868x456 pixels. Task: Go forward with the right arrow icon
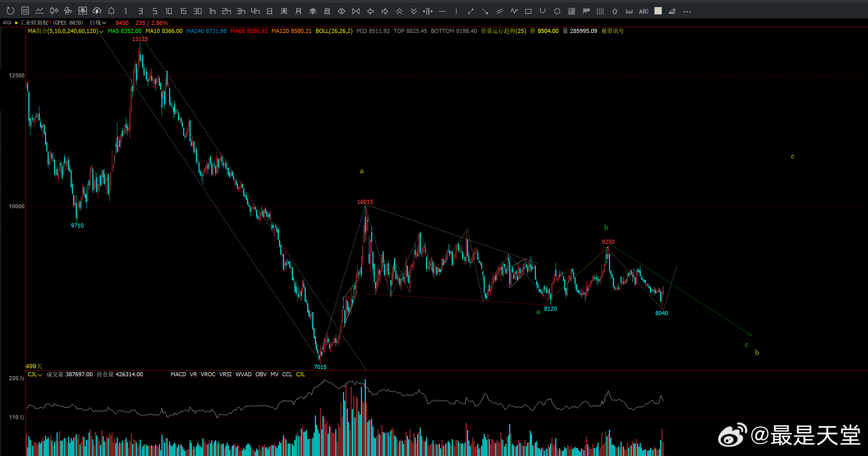(385, 12)
